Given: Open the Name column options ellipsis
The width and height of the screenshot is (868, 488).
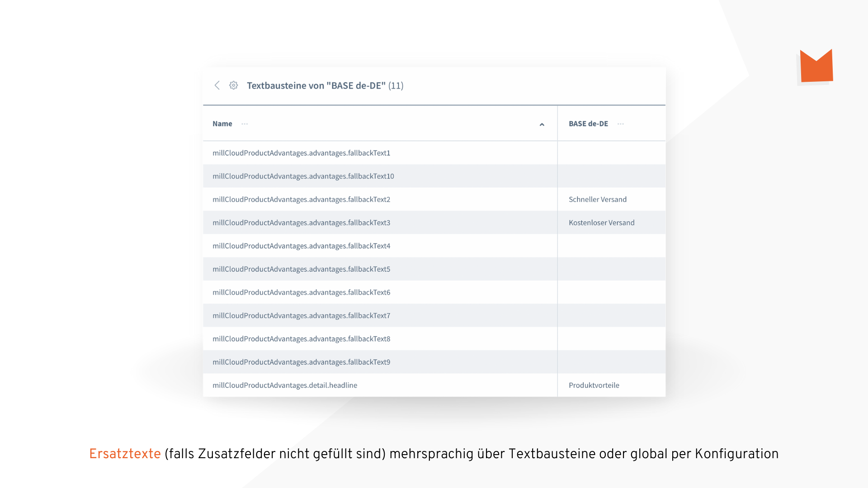Looking at the screenshot, I should pos(245,124).
